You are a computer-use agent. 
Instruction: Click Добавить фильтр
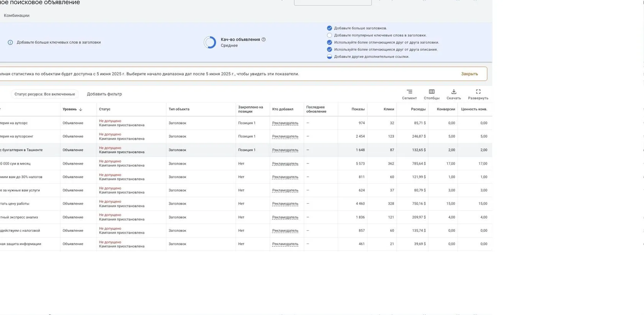coord(104,94)
